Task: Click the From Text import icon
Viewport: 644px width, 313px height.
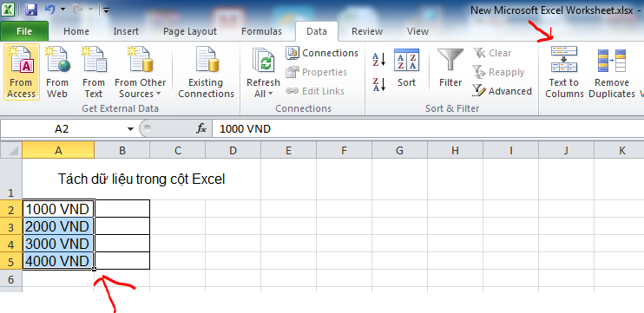Action: click(x=93, y=72)
